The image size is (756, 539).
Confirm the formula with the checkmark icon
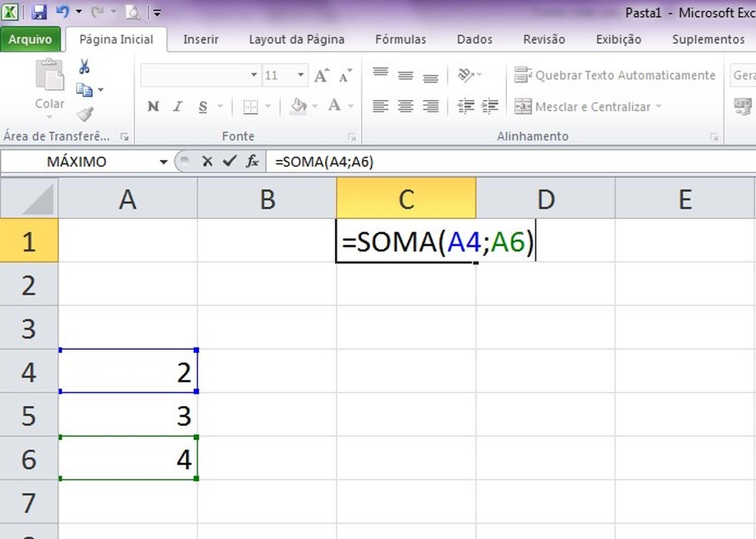point(229,161)
